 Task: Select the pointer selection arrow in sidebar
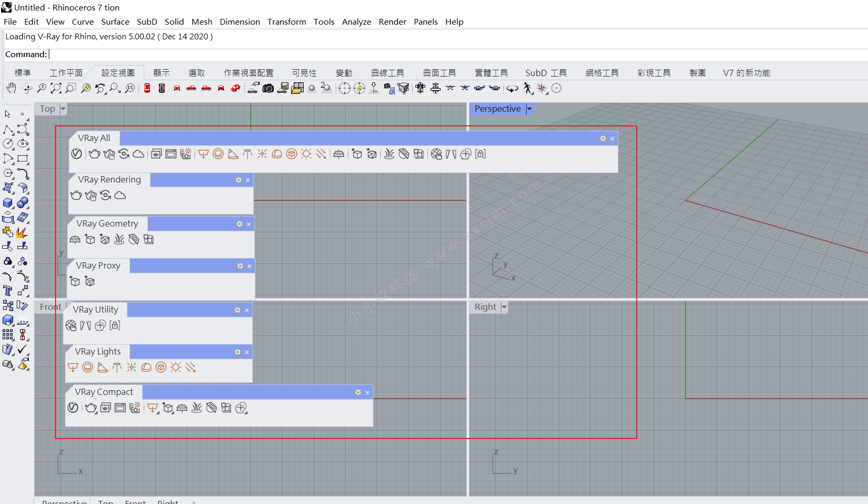click(7, 114)
